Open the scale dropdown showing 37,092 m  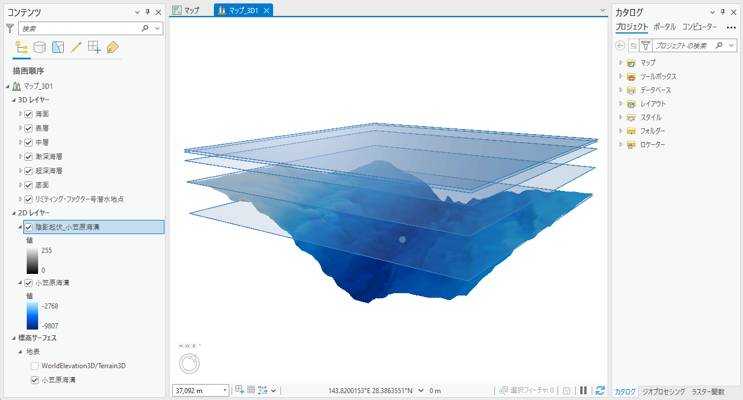(x=225, y=391)
